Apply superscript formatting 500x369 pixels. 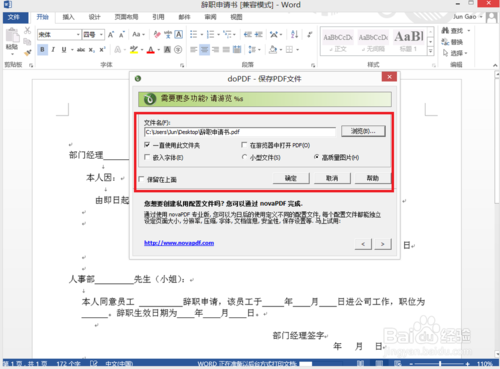(x=102, y=50)
